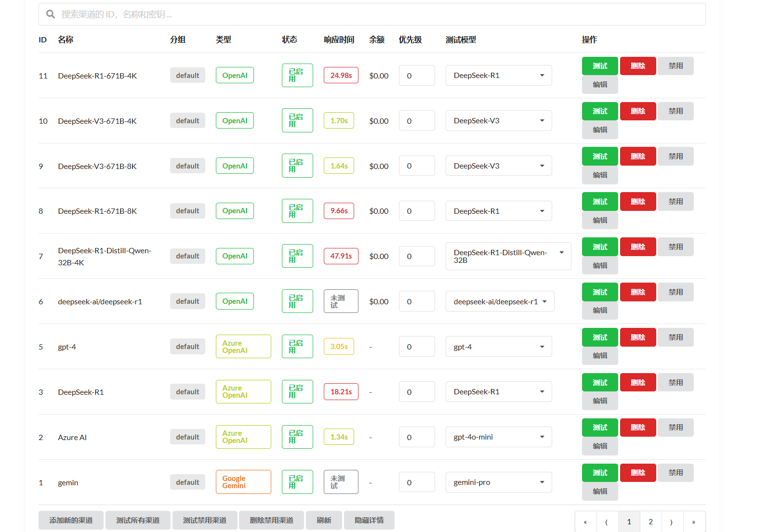The height and width of the screenshot is (532, 768).
Task: Sort by 名称 column header
Action: pyautogui.click(x=66, y=40)
